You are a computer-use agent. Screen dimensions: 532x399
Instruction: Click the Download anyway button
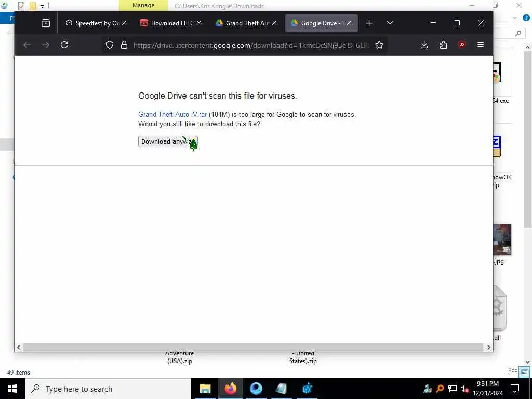click(x=168, y=141)
